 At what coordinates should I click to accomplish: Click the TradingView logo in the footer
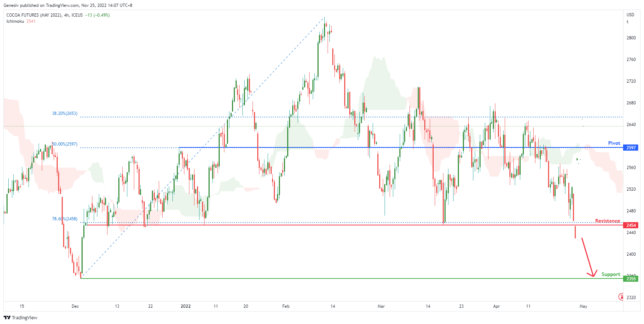tap(21, 317)
